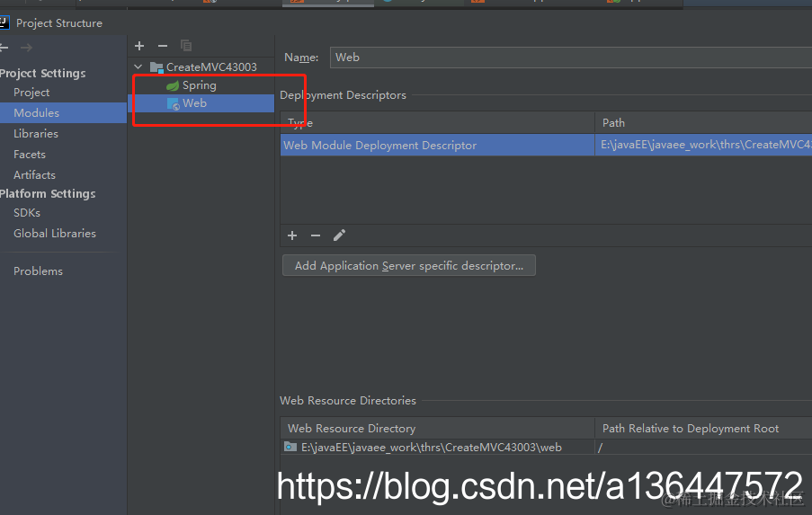
Task: Click the remove module minus icon
Action: (163, 46)
